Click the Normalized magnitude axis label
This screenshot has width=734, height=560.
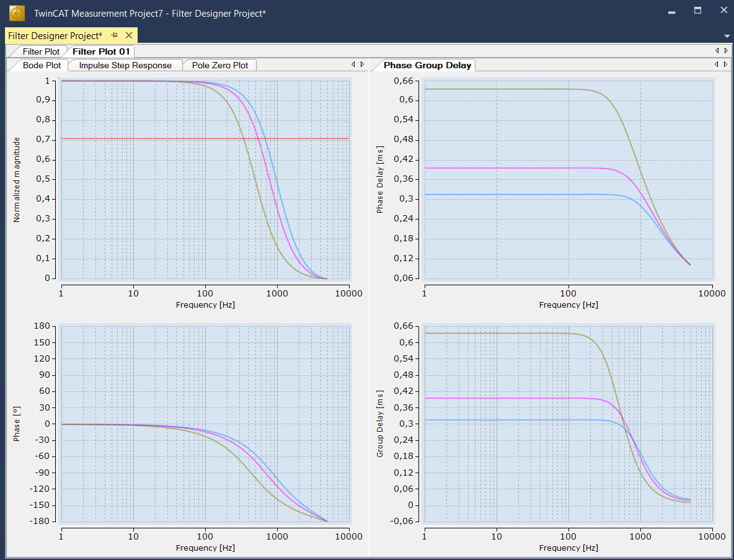(x=17, y=180)
